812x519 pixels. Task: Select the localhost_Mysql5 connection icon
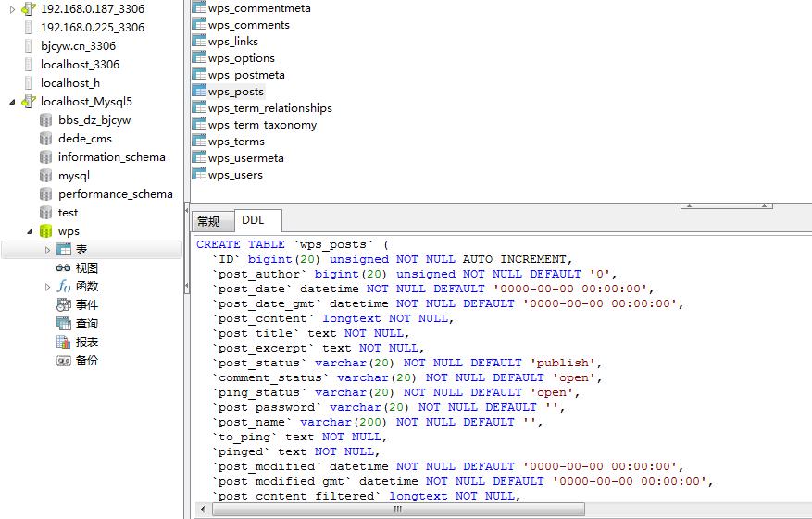(29, 102)
